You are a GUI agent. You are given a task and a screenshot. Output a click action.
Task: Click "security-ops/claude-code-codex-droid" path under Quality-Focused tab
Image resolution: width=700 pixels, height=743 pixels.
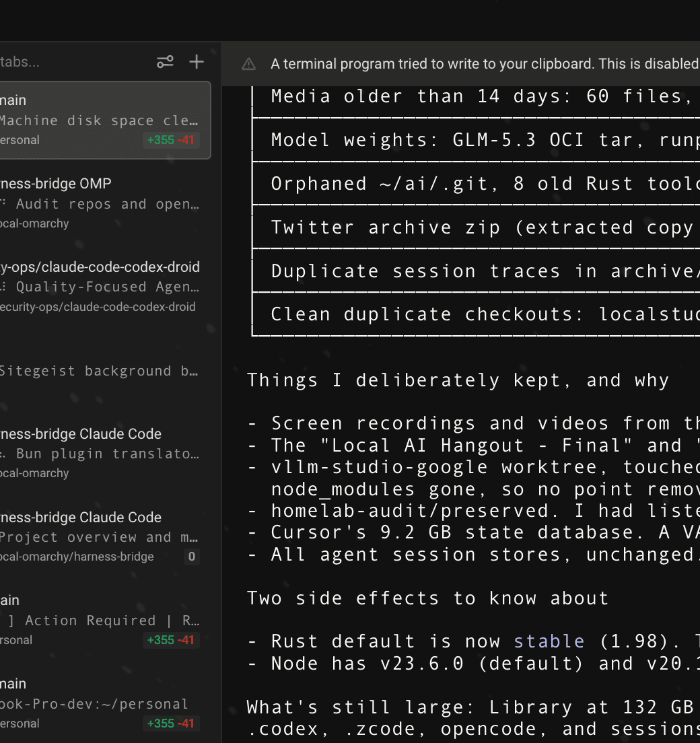tap(98, 307)
